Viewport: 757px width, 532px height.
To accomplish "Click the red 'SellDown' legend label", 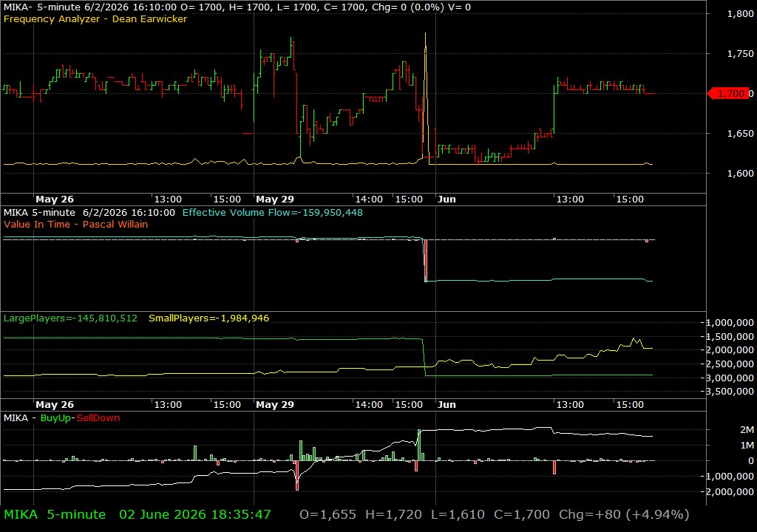I will (x=98, y=418).
